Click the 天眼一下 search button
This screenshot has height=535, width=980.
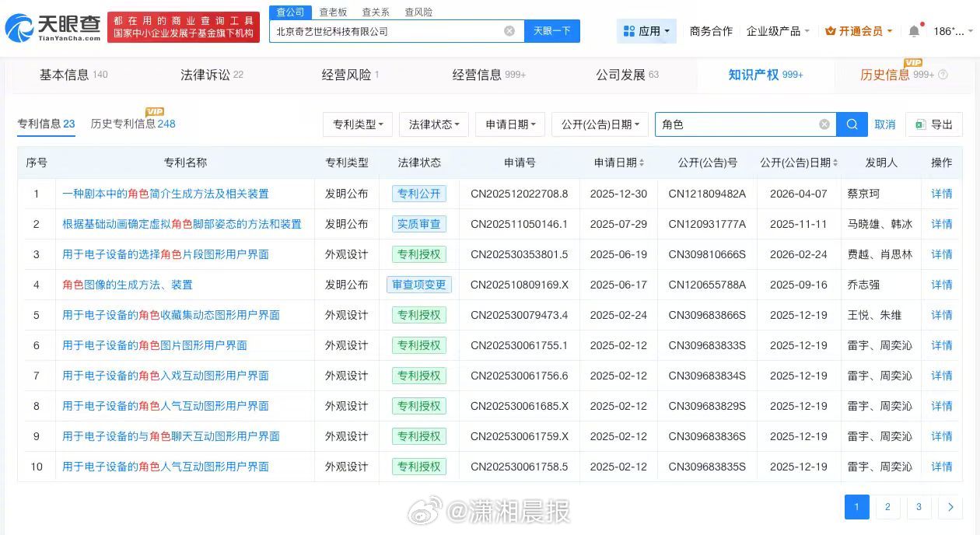coord(552,30)
